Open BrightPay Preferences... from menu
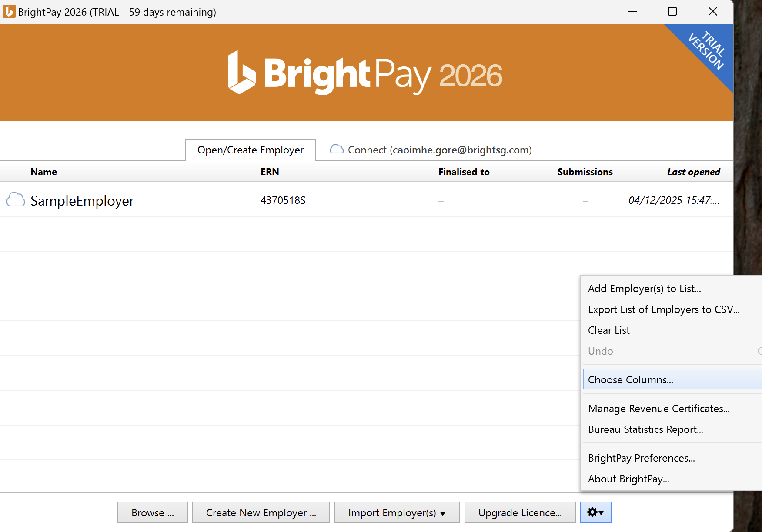This screenshot has height=532, width=762. (x=641, y=458)
